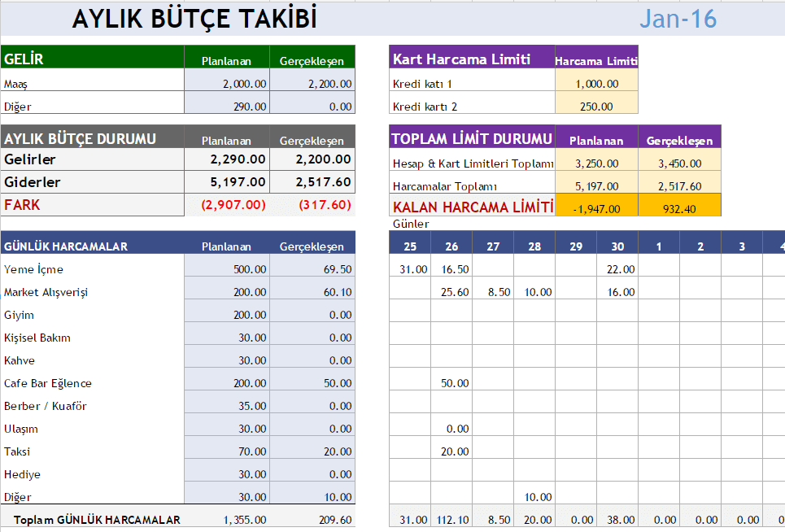Screen dimensions: 785x532
Task: Click Berber / Kuaför planned amount 35.00
Action: click(x=227, y=406)
